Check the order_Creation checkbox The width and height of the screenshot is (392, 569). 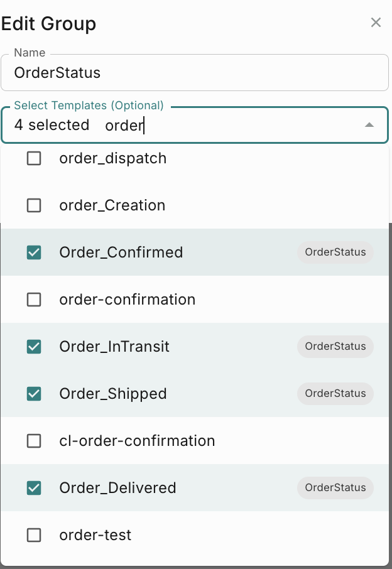[34, 205]
